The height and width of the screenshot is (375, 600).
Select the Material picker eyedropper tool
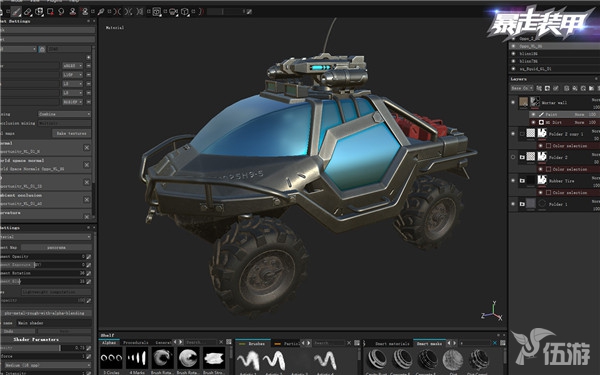pyautogui.click(x=101, y=11)
